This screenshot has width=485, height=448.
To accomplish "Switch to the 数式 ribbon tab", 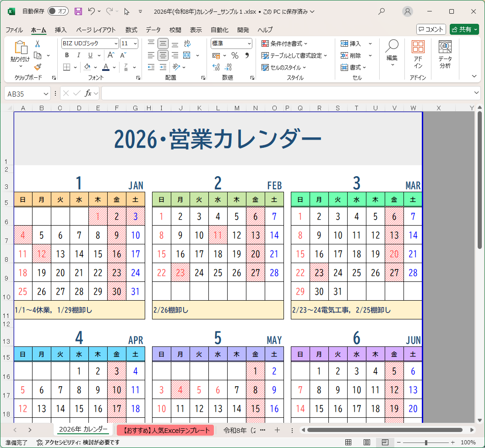I will coord(131,30).
